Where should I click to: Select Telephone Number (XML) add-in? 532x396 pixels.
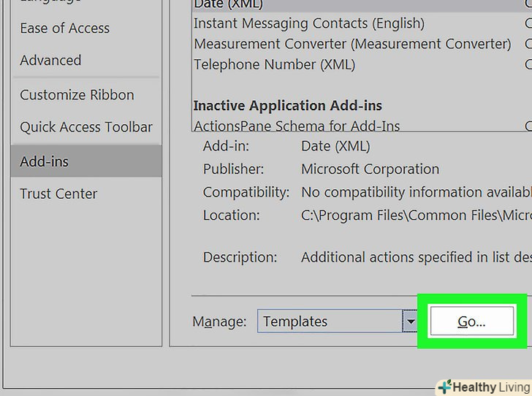(x=274, y=64)
